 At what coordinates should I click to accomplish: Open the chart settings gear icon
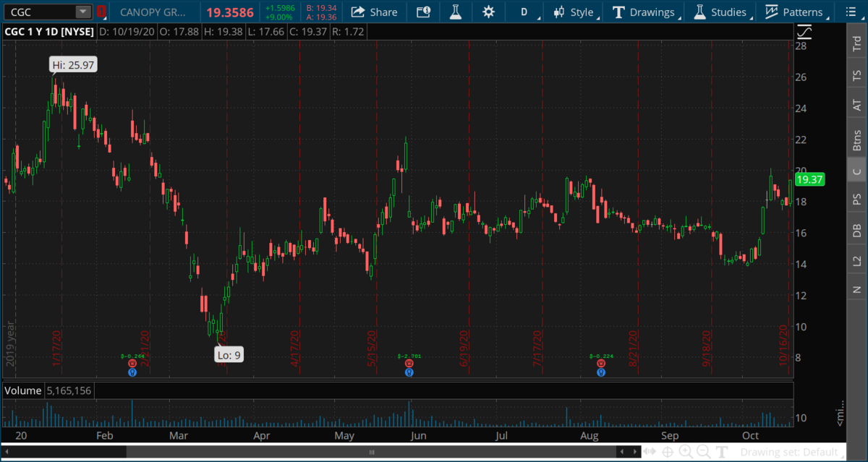[489, 12]
